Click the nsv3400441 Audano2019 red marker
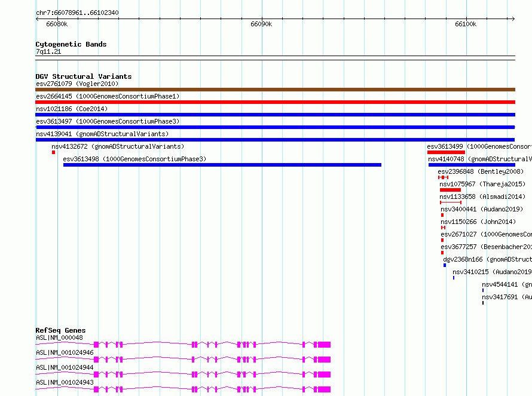The width and height of the screenshot is (532, 396). tap(442, 215)
